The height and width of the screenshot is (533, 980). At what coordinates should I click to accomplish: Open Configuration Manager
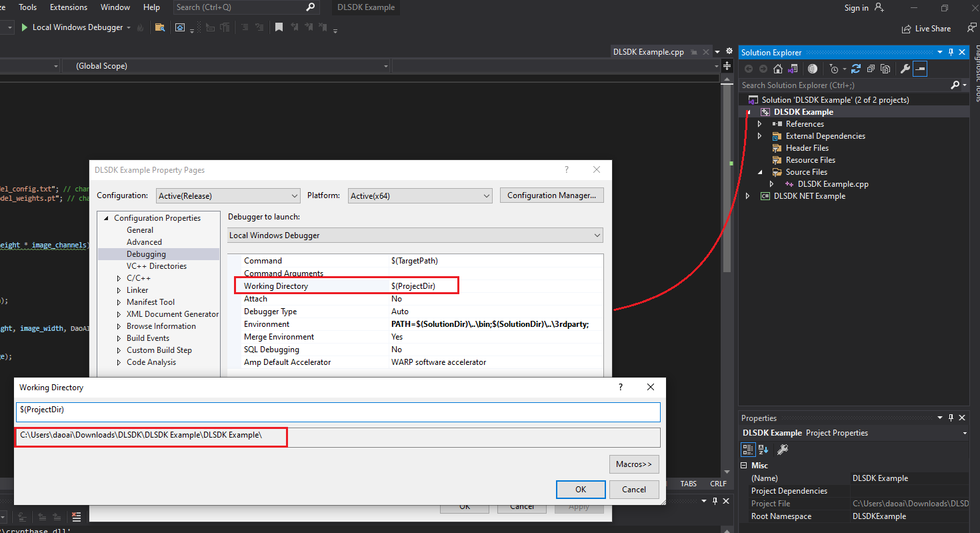552,195
